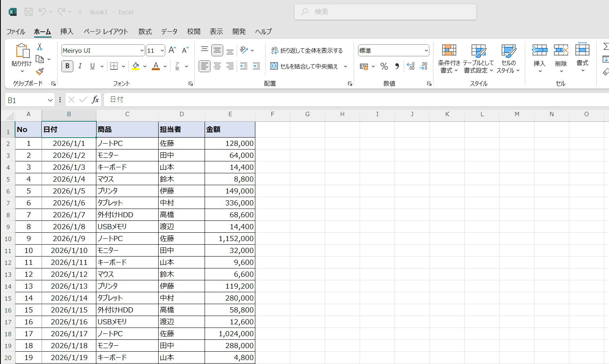609x364 pixels.
Task: Switch to the 挿入 ribbon tab
Action: (67, 31)
